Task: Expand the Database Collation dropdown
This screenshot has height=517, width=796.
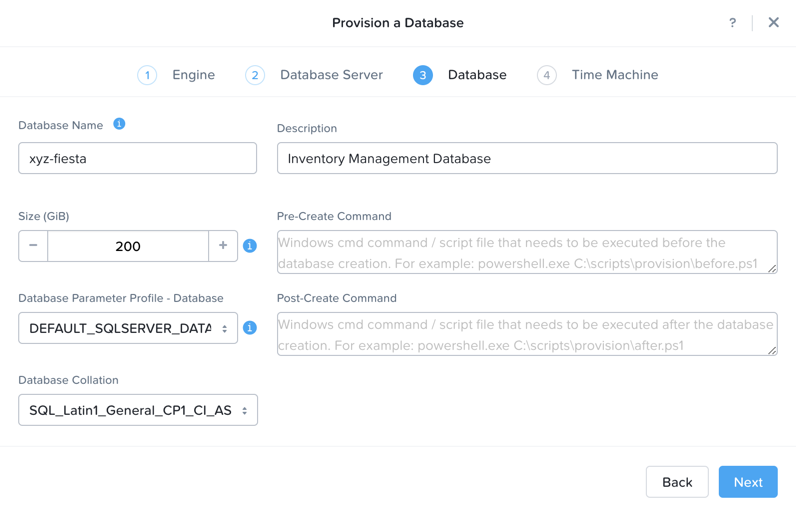Action: click(138, 410)
